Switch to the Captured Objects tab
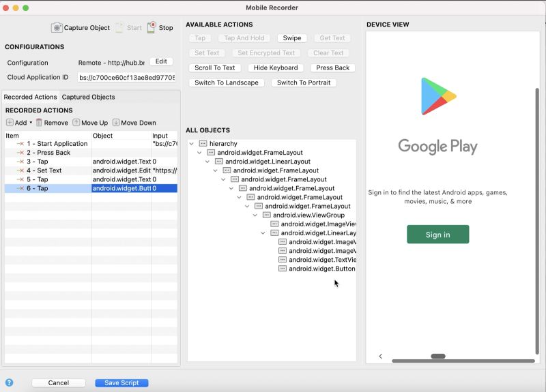 tap(88, 97)
